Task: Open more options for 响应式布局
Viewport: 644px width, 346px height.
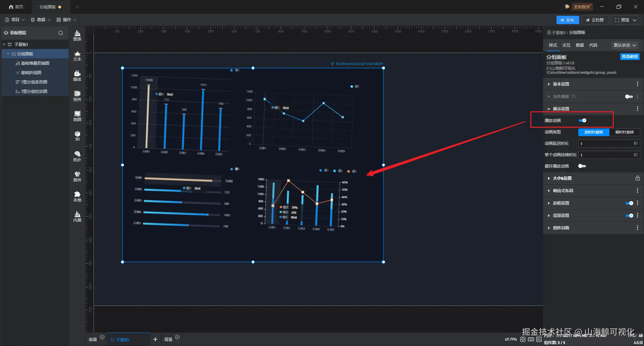Action: (x=637, y=191)
